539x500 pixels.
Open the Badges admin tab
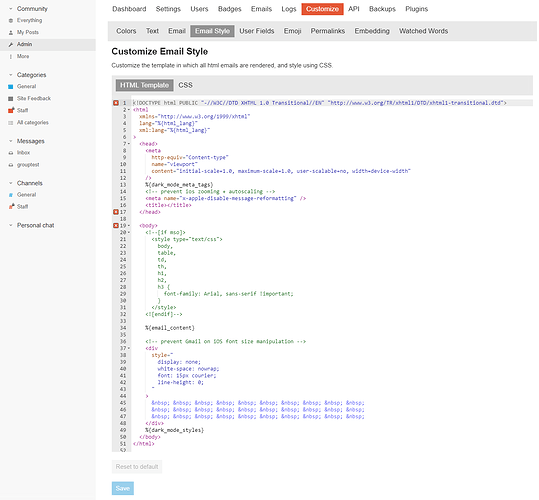point(230,9)
